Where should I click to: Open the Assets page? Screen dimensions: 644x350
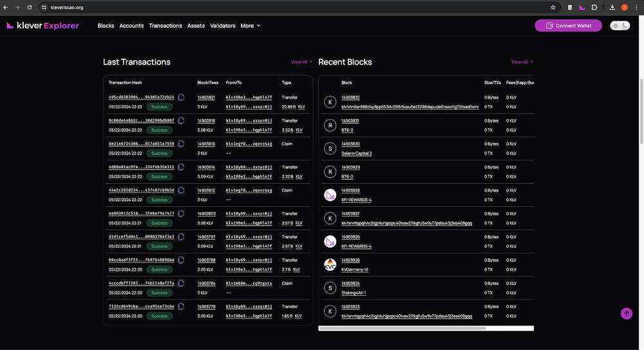196,26
